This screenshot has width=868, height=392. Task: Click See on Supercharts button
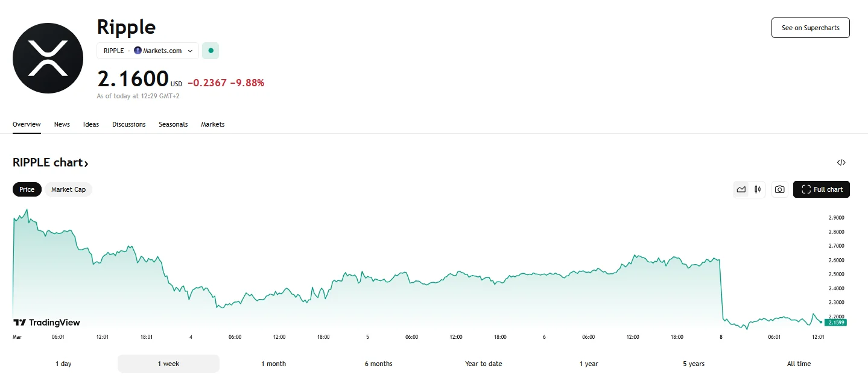point(810,28)
